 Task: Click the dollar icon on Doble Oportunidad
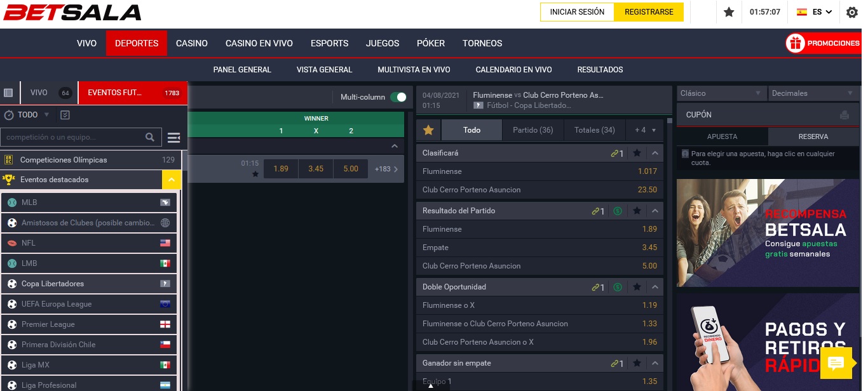(618, 287)
